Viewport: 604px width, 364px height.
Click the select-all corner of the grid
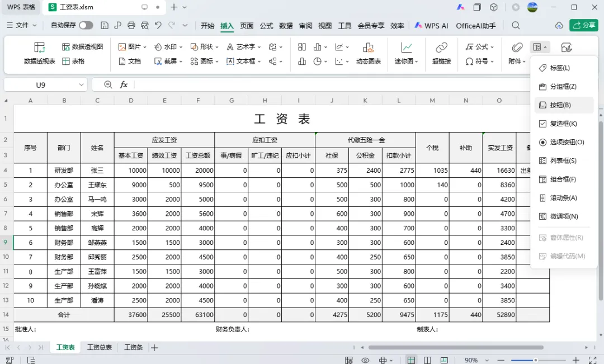pos(7,101)
